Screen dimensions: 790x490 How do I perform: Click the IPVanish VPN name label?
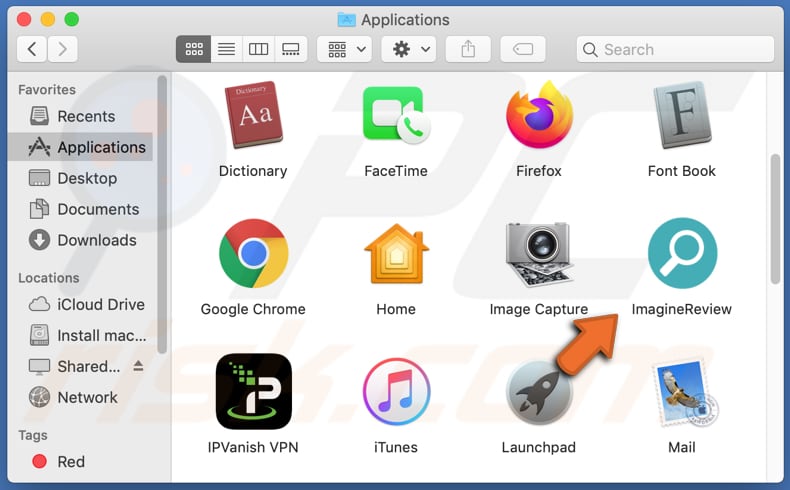(253, 447)
